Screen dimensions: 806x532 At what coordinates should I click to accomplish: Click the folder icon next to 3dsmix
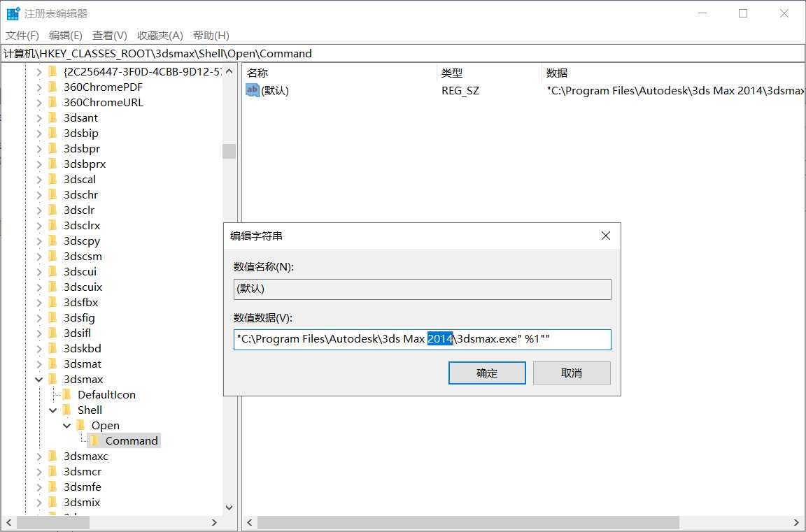coord(52,503)
